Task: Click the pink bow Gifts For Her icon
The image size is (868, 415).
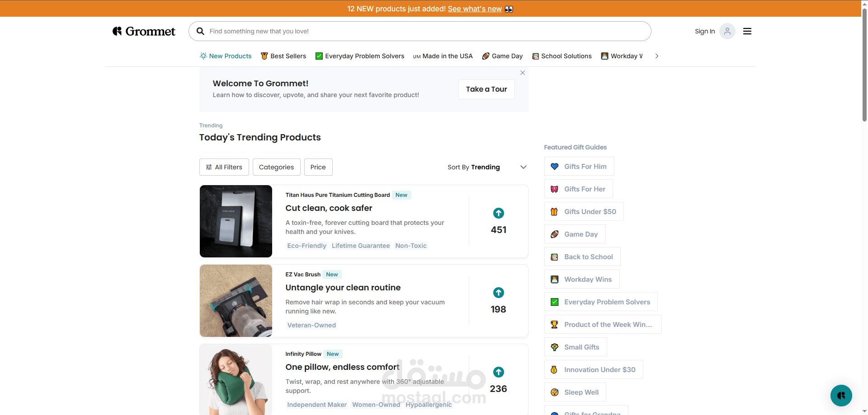Action: click(555, 189)
